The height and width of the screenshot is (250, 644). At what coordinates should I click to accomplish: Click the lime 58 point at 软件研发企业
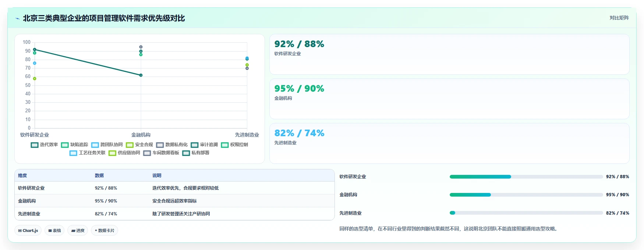(x=35, y=78)
